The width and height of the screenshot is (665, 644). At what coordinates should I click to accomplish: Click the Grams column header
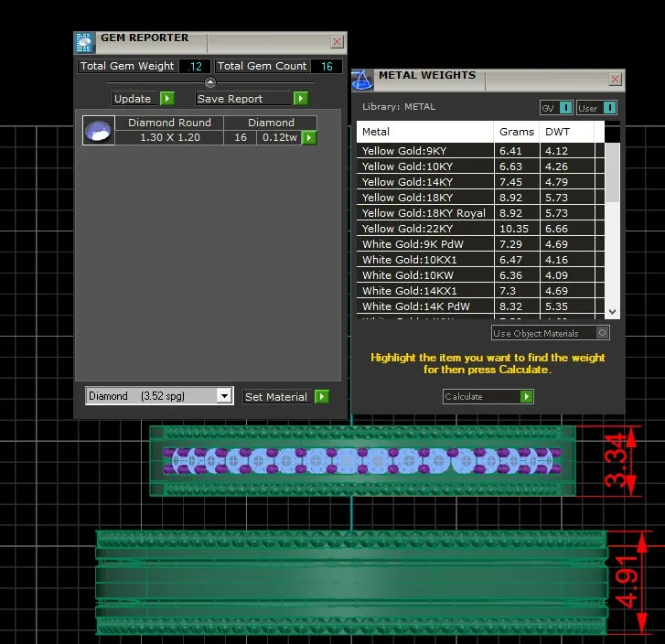517,132
